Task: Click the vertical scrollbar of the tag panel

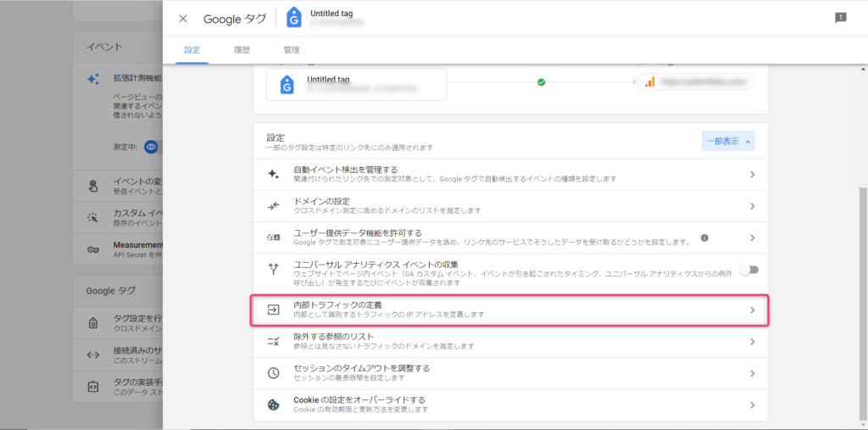Action: pos(863,302)
